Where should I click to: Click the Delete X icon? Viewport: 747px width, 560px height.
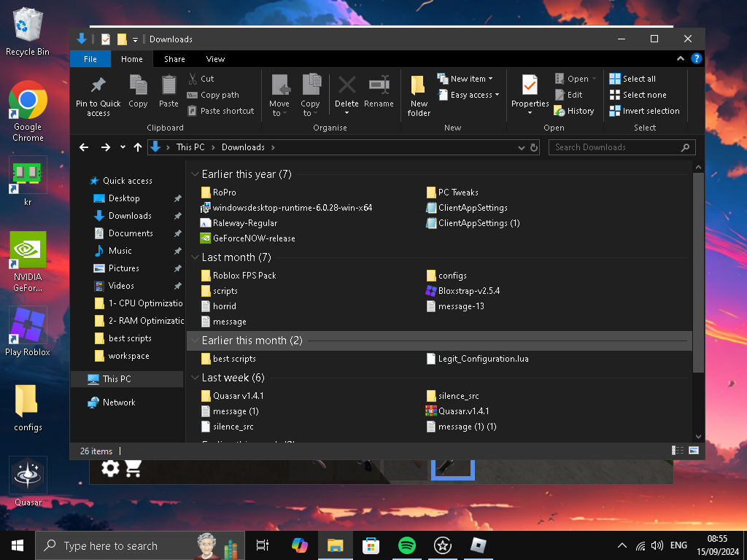[347, 85]
